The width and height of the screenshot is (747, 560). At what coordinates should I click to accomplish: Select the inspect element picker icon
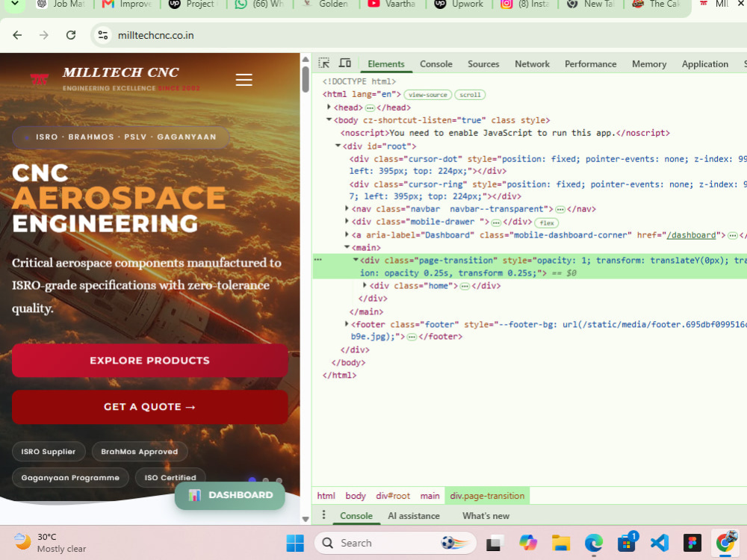point(324,63)
